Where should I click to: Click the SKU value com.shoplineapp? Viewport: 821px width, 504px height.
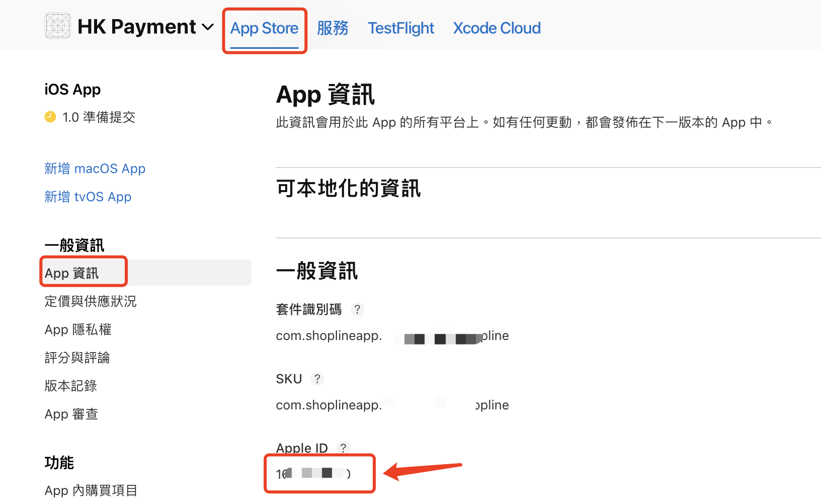392,405
